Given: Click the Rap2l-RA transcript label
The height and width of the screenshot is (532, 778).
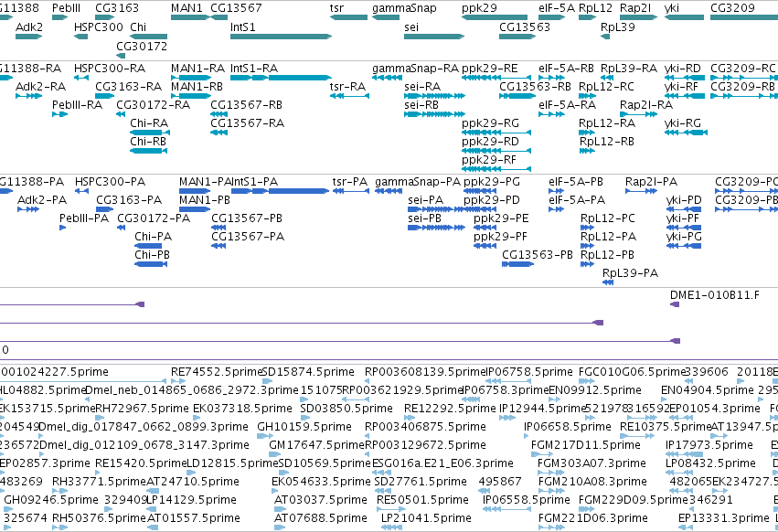Looking at the screenshot, I should (646, 105).
